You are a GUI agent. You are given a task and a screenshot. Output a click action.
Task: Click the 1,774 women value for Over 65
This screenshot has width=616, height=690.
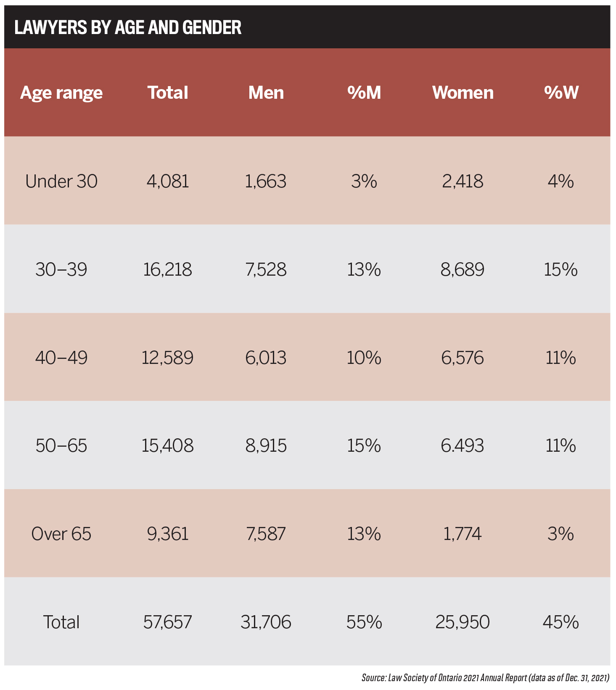[463, 534]
